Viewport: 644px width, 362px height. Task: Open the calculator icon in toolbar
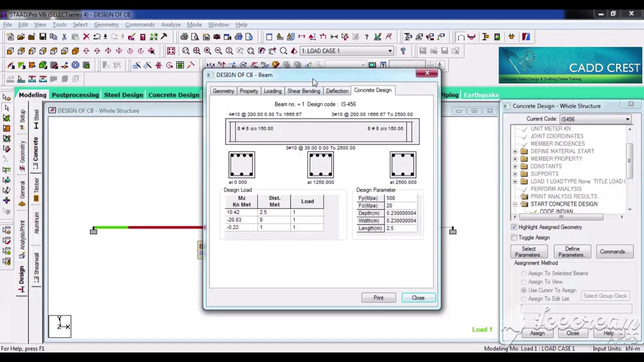(x=142, y=37)
